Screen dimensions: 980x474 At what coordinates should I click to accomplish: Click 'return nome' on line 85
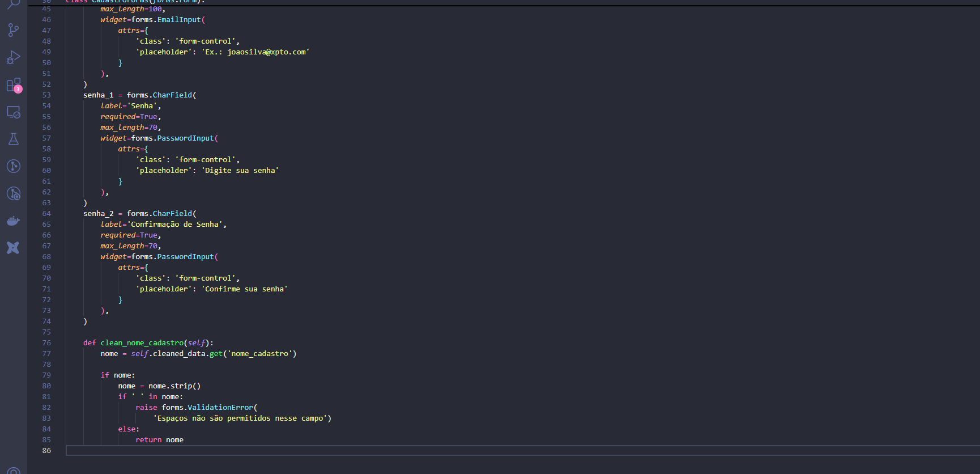[x=160, y=440]
